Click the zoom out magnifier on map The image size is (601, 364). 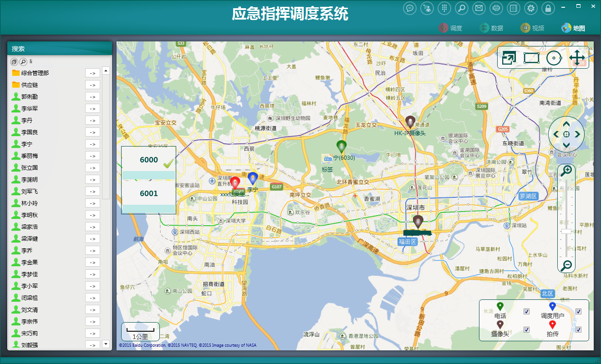tap(566, 266)
